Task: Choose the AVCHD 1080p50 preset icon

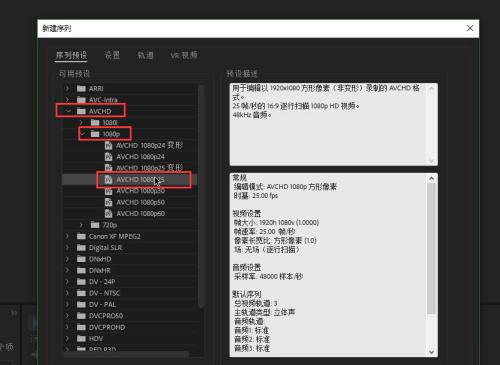Action: pos(108,202)
